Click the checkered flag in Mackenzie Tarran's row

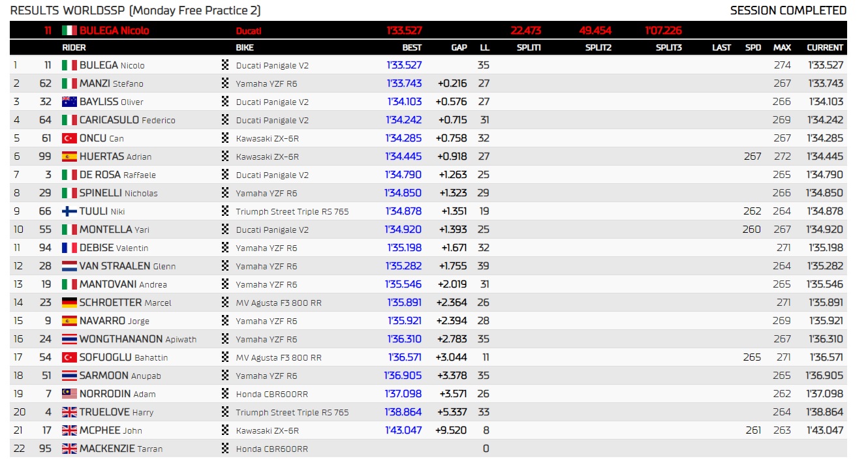tap(225, 449)
